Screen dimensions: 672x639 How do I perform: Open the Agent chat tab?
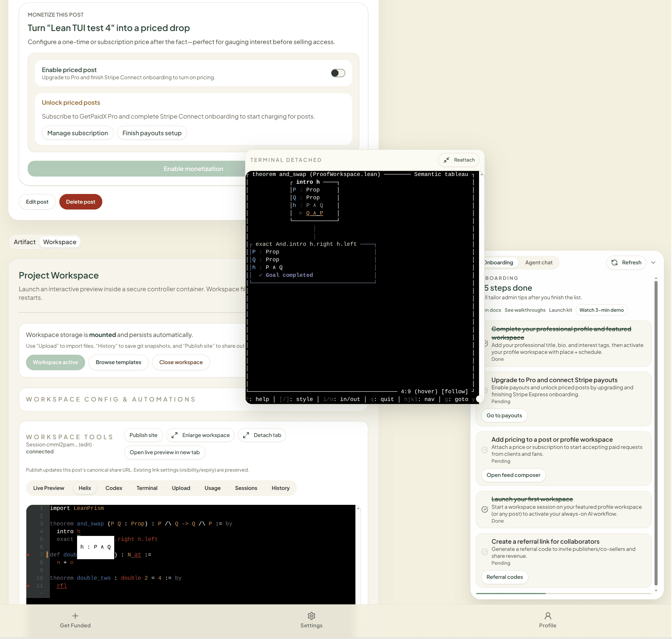tap(538, 263)
